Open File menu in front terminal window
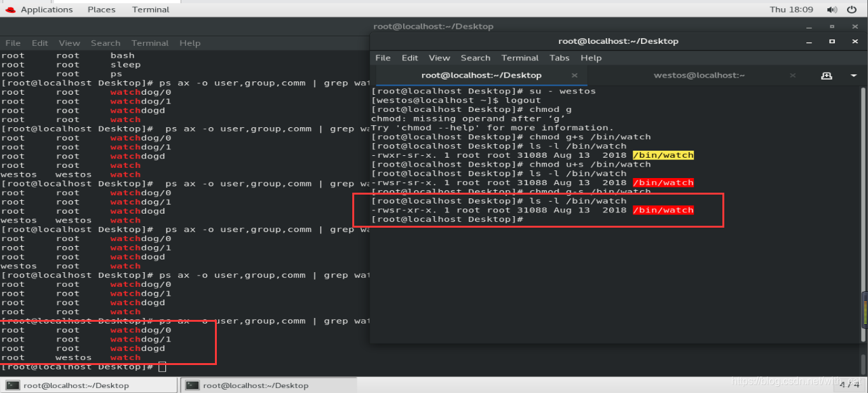The image size is (868, 393). coord(383,58)
